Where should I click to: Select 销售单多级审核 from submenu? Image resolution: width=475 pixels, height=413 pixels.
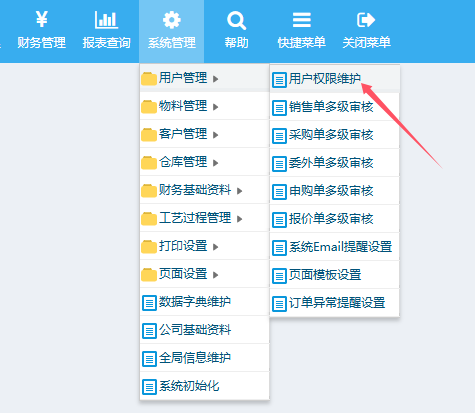point(335,107)
